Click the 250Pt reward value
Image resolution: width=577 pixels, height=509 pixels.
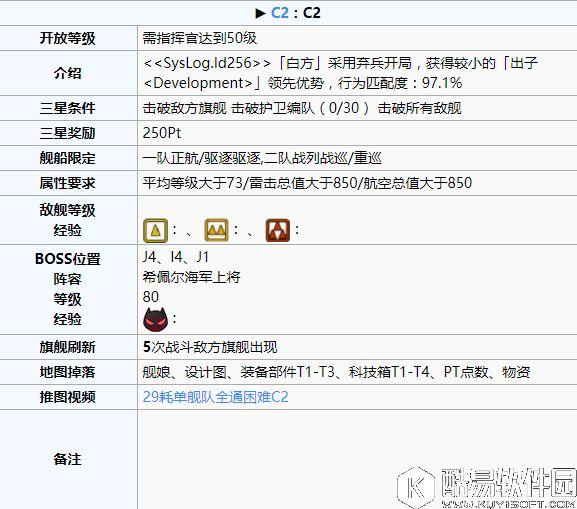tap(162, 133)
